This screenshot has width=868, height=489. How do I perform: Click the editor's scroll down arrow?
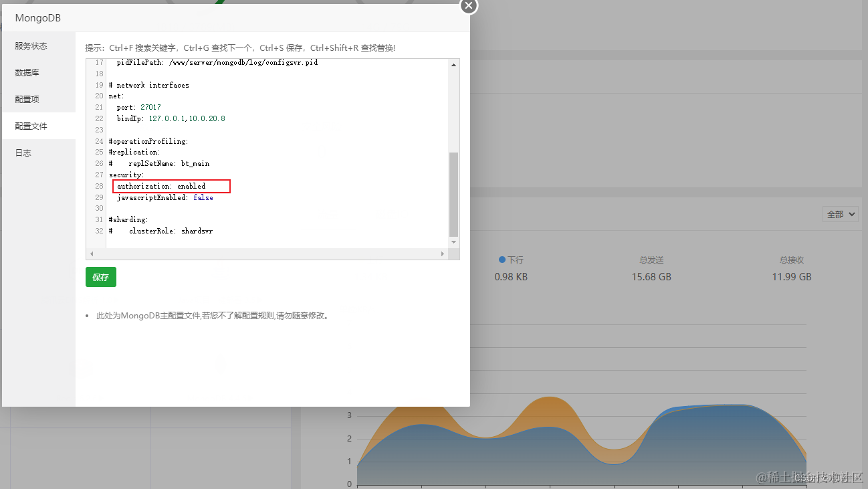pos(454,242)
